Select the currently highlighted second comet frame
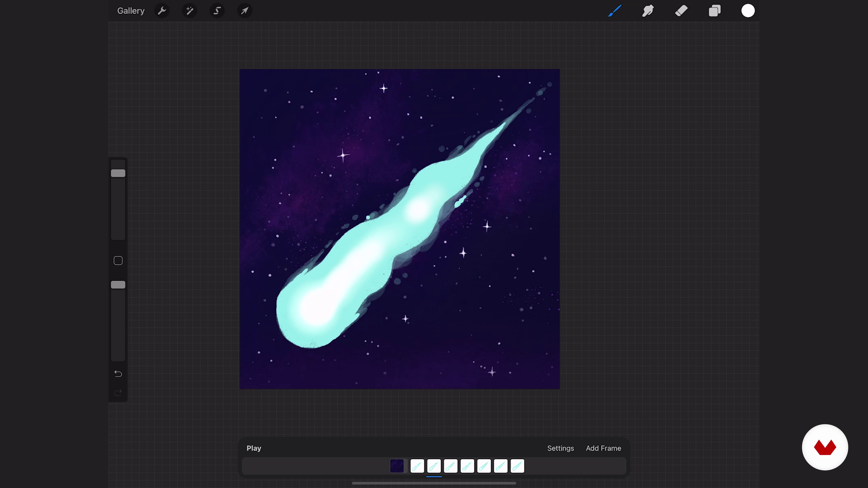868x488 pixels. tap(434, 466)
